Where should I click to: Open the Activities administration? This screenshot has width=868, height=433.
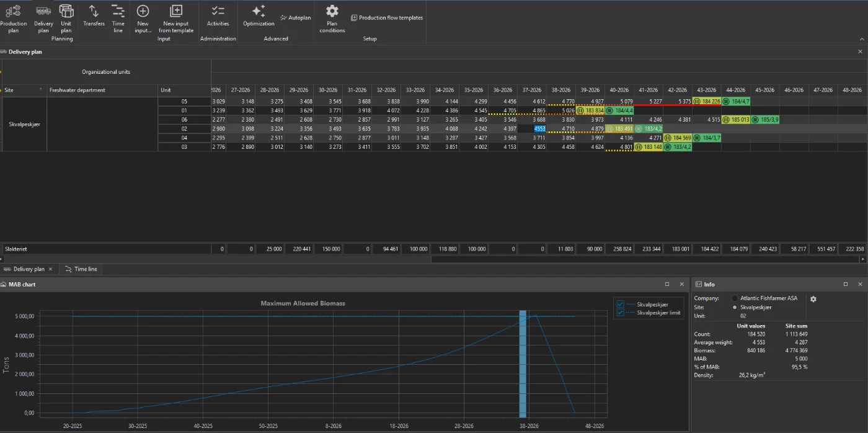(x=218, y=16)
